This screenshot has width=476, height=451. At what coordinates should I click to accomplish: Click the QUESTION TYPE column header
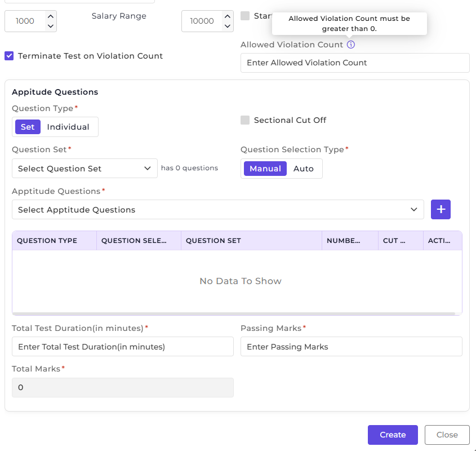[54, 241]
